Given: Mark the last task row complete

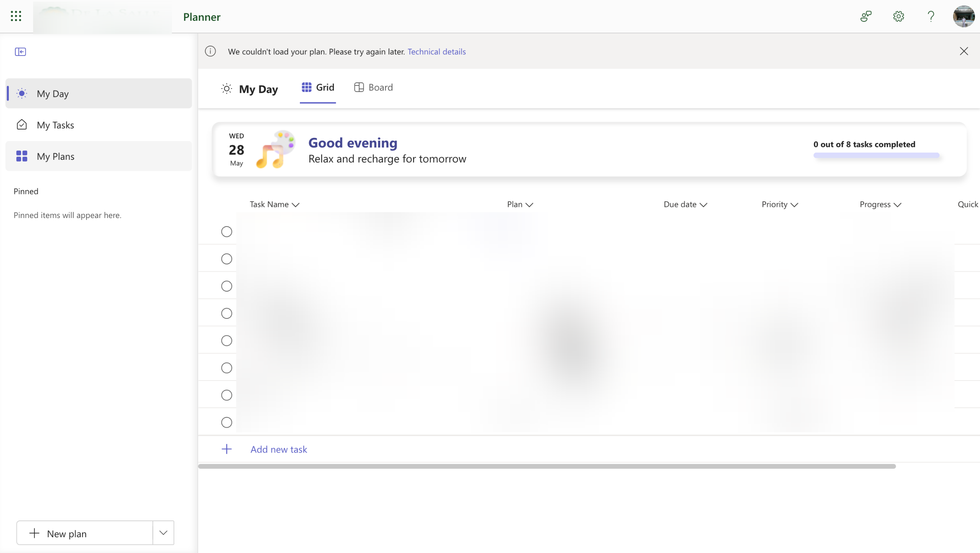Looking at the screenshot, I should (227, 422).
